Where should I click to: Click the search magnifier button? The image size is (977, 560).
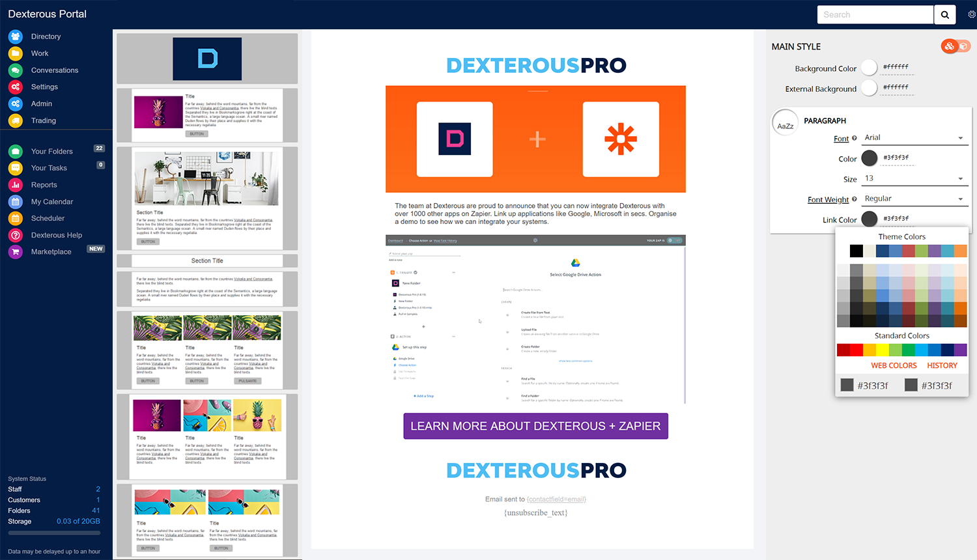[945, 14]
